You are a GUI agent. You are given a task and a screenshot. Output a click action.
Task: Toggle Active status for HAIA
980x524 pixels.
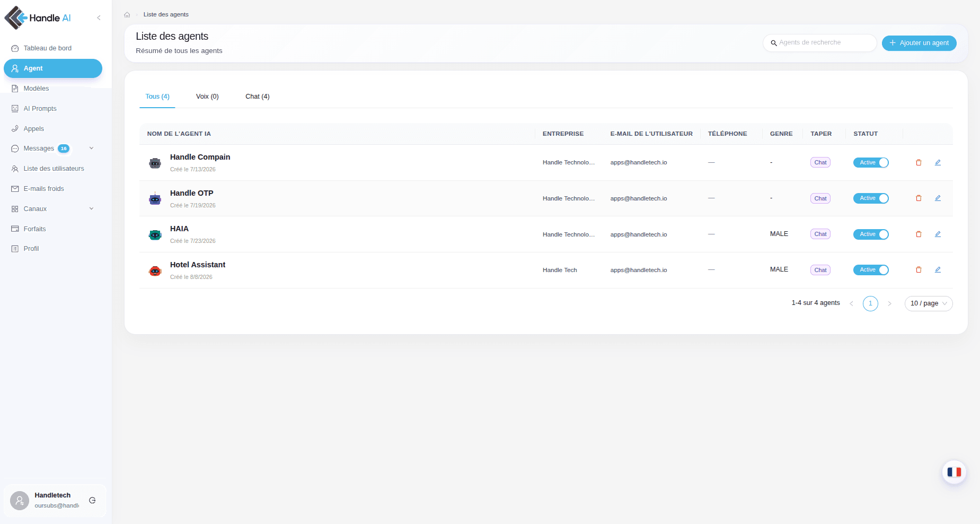click(x=871, y=234)
